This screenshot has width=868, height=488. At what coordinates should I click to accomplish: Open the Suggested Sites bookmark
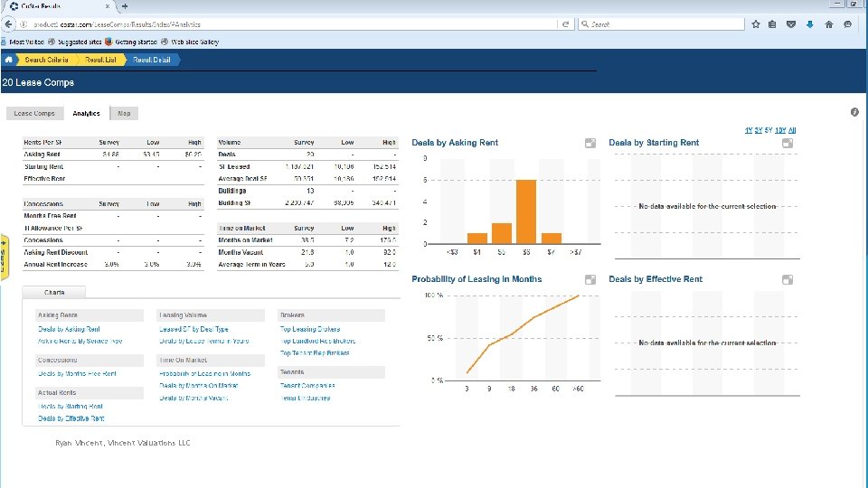click(x=75, y=42)
